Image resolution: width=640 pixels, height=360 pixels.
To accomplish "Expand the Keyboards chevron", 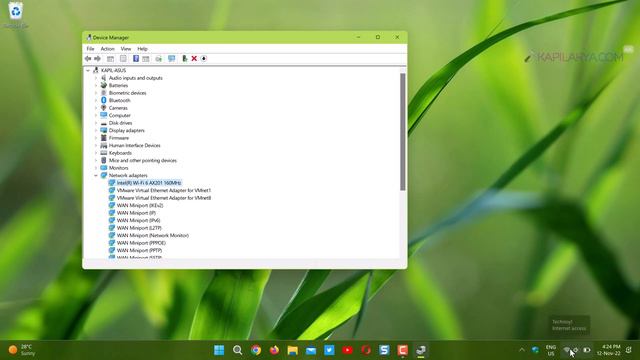I will click(x=96, y=153).
